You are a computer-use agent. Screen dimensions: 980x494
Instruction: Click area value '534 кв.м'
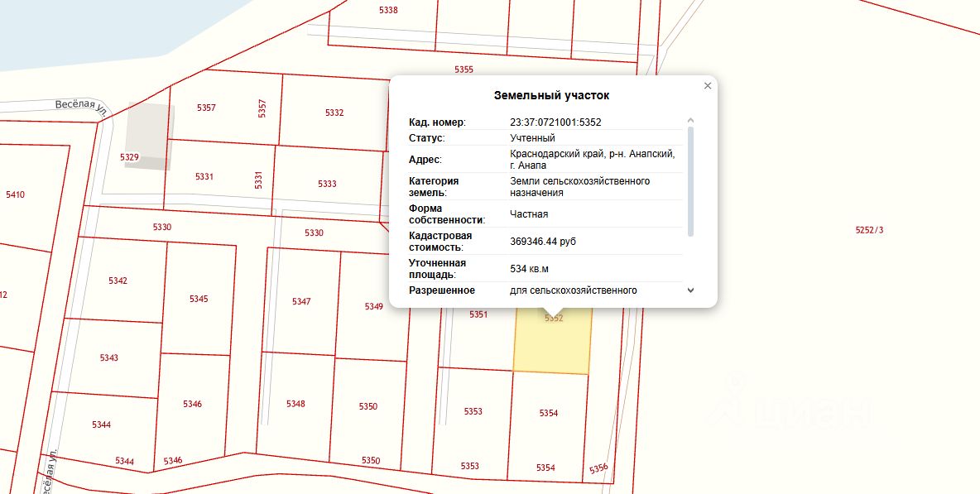click(x=530, y=269)
